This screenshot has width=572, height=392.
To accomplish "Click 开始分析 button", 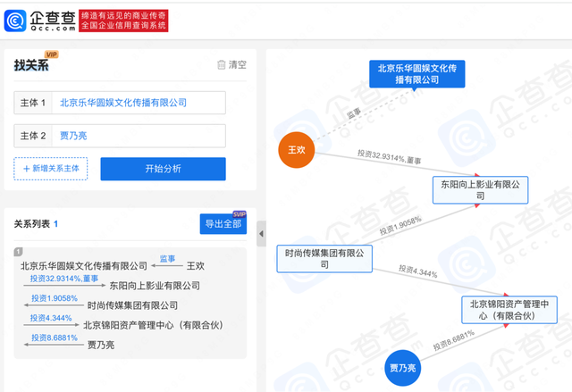I will pyautogui.click(x=163, y=169).
